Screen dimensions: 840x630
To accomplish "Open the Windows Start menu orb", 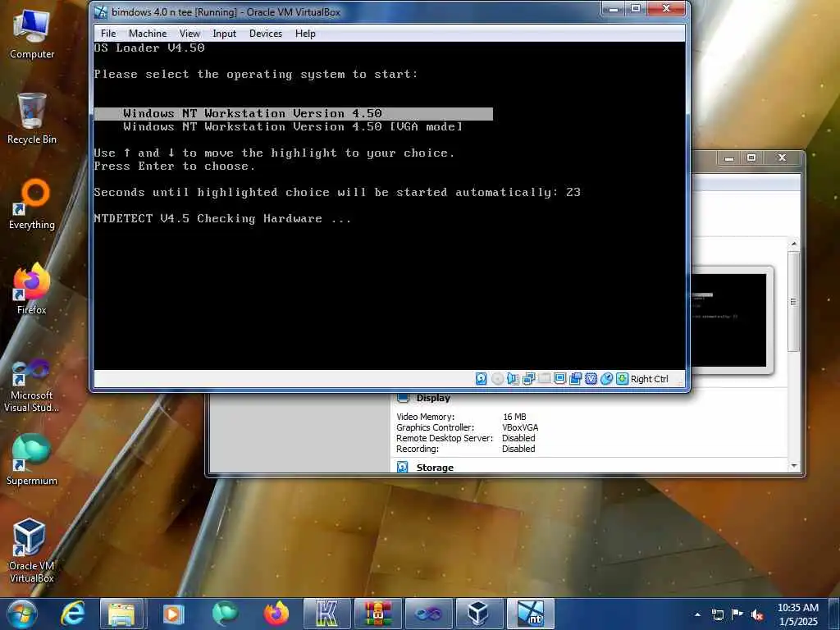I will click(x=21, y=614).
